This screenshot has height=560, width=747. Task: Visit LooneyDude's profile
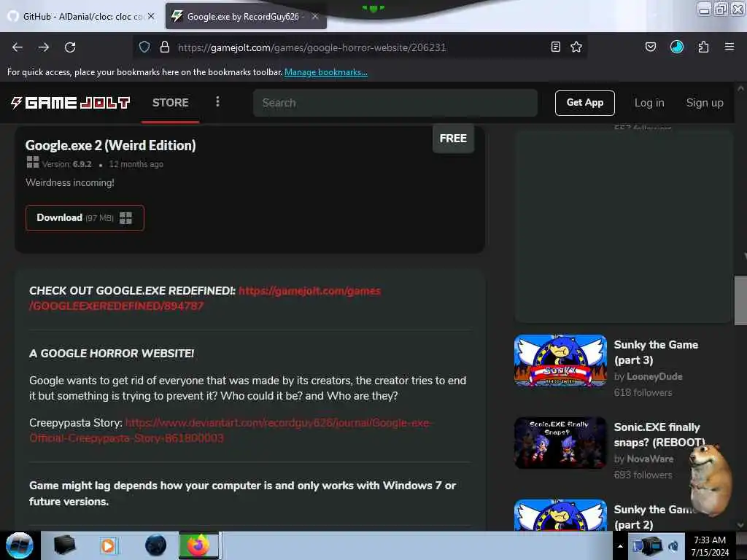654,377
